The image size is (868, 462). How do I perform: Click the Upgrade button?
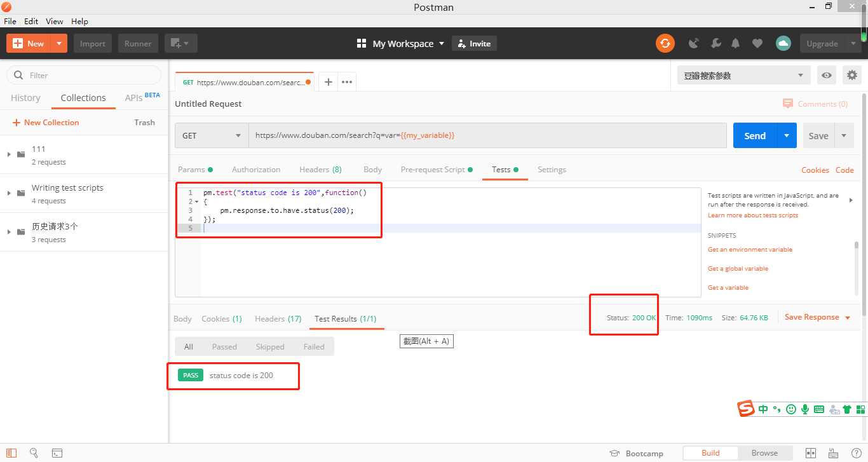click(822, 43)
